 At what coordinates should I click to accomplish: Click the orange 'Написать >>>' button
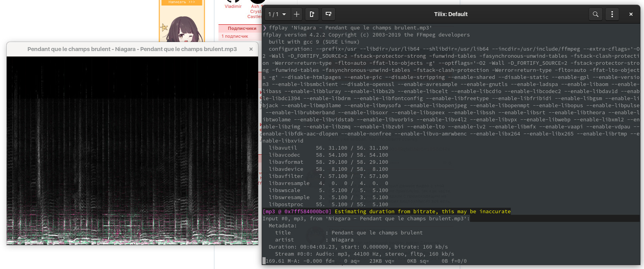pyautogui.click(x=182, y=2)
